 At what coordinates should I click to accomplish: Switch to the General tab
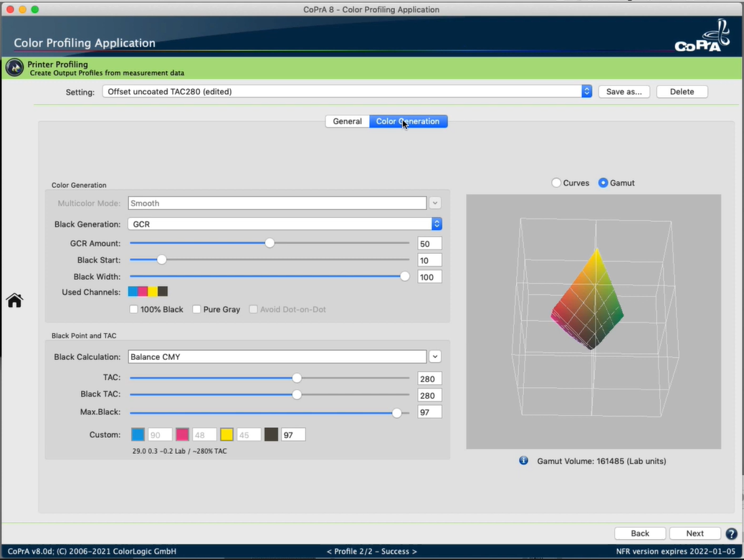[347, 121]
